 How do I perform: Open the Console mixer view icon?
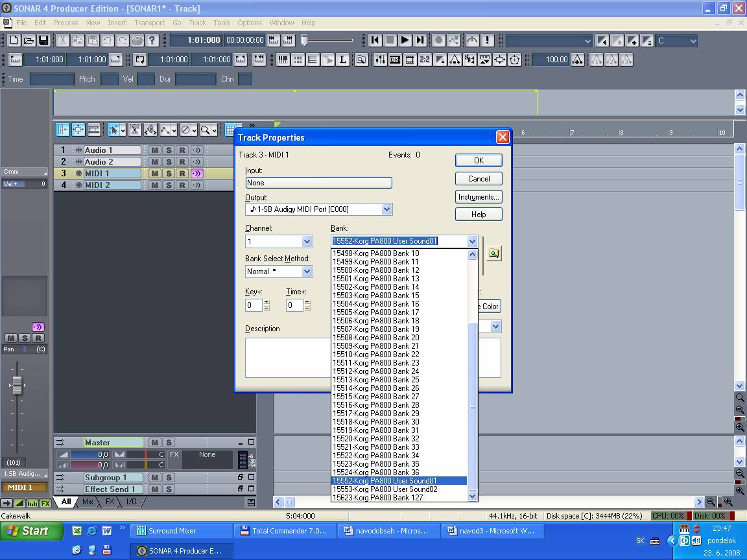[380, 60]
